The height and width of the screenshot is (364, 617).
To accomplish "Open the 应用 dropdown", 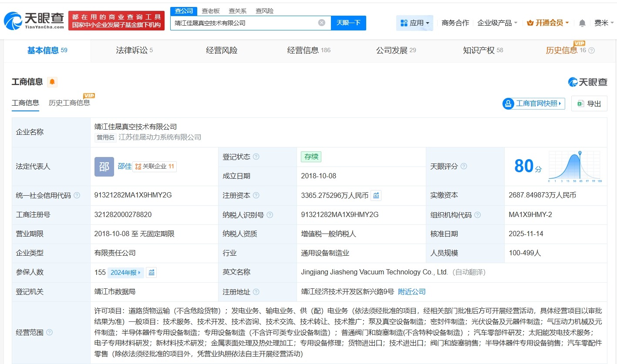I will coord(415,23).
